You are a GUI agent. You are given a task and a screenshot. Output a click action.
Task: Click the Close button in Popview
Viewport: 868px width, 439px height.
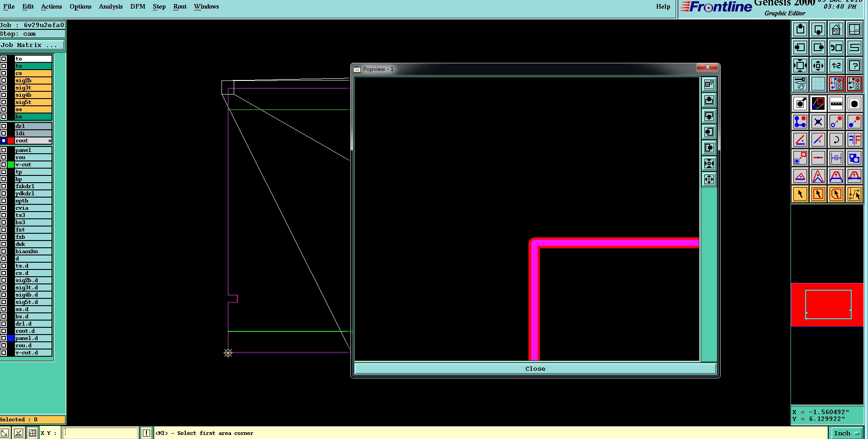[535, 369]
